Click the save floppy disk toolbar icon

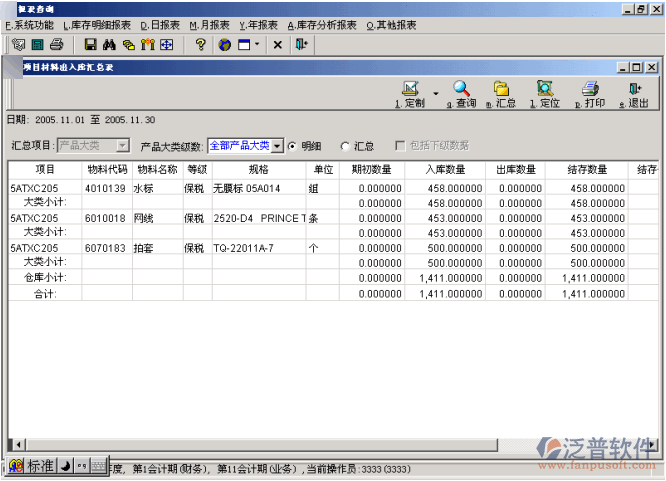pyautogui.click(x=90, y=45)
